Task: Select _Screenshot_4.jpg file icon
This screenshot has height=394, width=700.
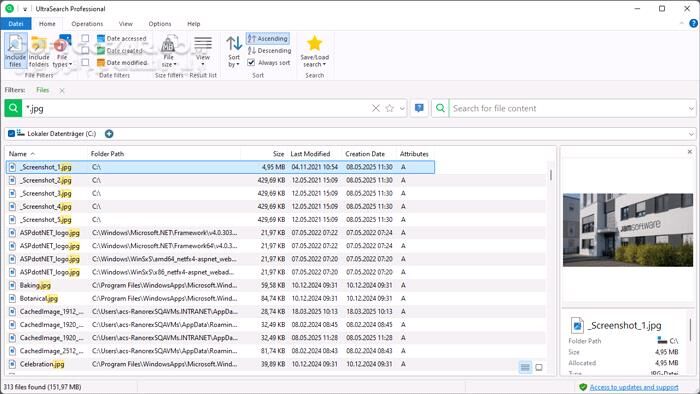Action: pyautogui.click(x=12, y=207)
